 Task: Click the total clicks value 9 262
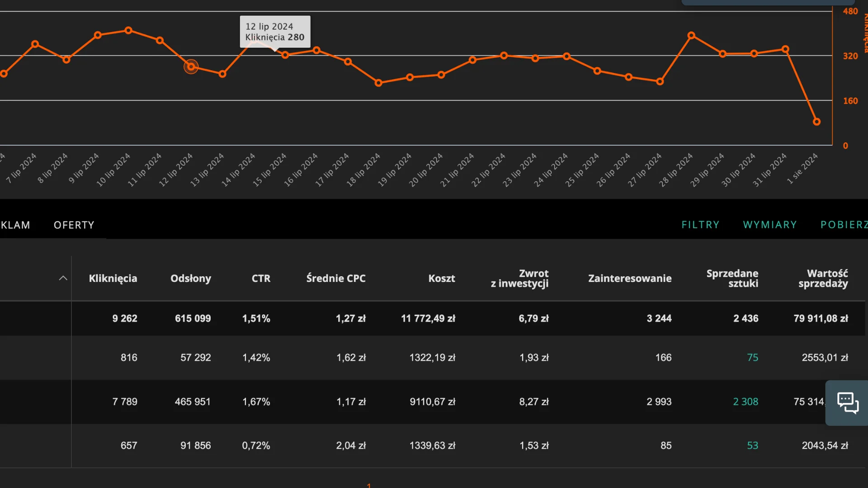pos(125,319)
